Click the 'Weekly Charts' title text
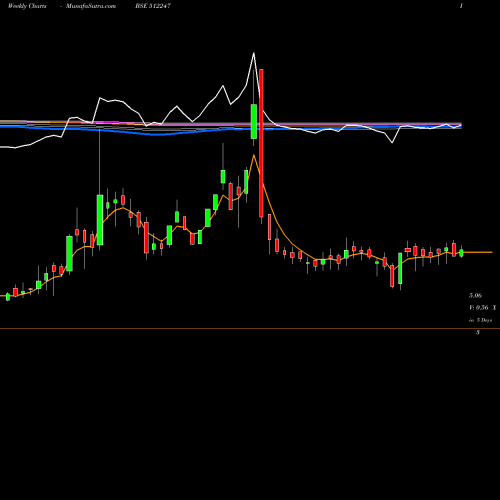Viewport: 500px width, 500px height. click(x=27, y=6)
